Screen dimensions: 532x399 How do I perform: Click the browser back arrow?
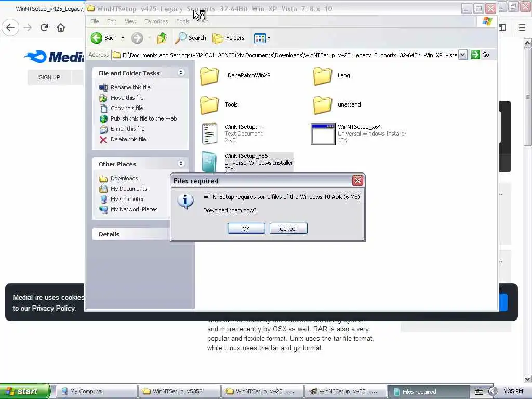coord(10,28)
